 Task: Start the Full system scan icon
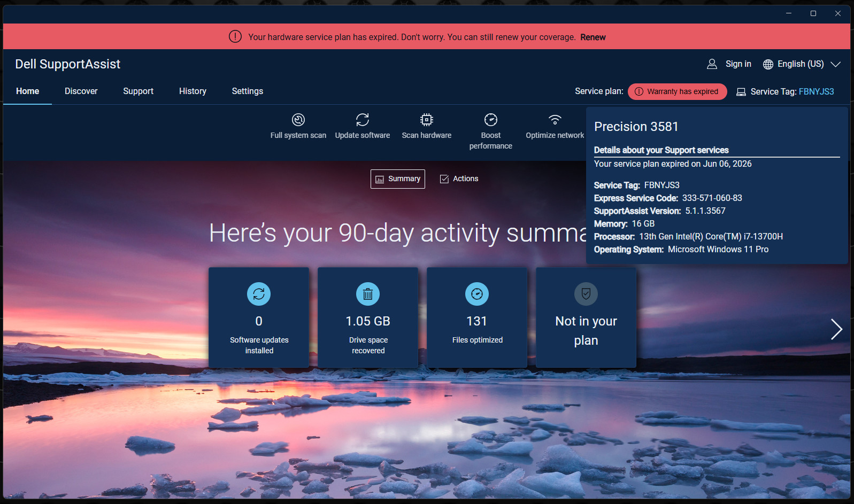(298, 120)
